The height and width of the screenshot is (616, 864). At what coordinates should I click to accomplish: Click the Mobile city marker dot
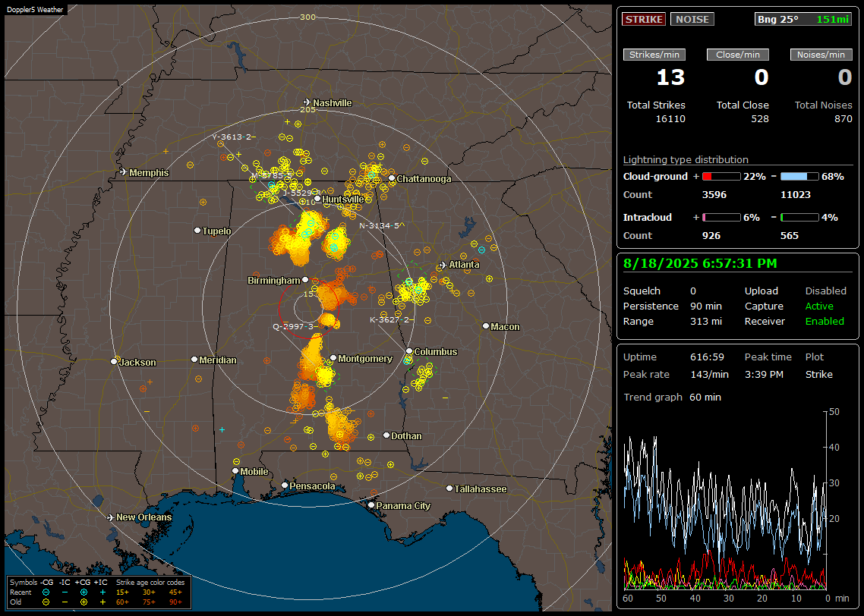[x=235, y=471]
